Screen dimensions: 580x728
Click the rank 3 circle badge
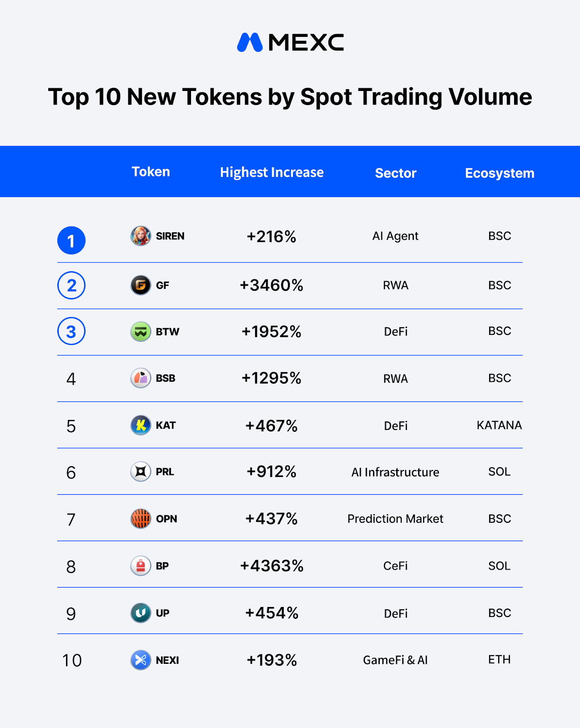(71, 331)
